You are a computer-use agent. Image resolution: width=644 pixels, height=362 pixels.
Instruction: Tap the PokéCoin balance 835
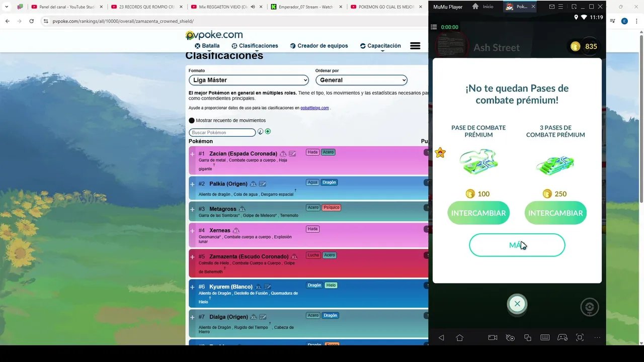coord(584,46)
